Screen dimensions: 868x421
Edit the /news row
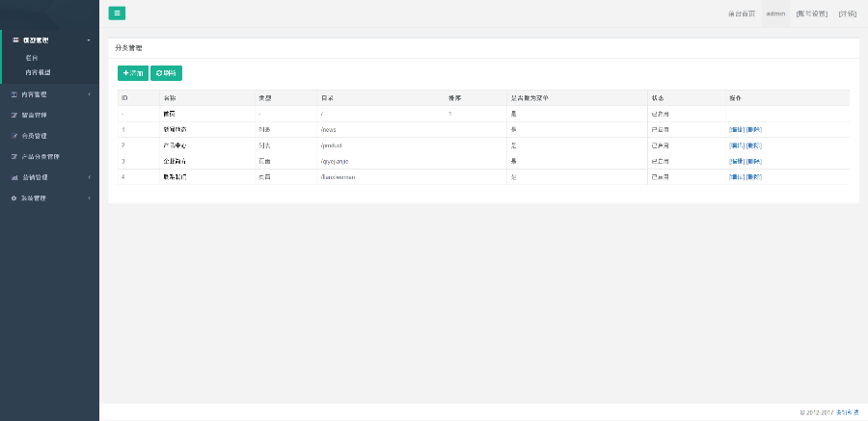(x=737, y=130)
